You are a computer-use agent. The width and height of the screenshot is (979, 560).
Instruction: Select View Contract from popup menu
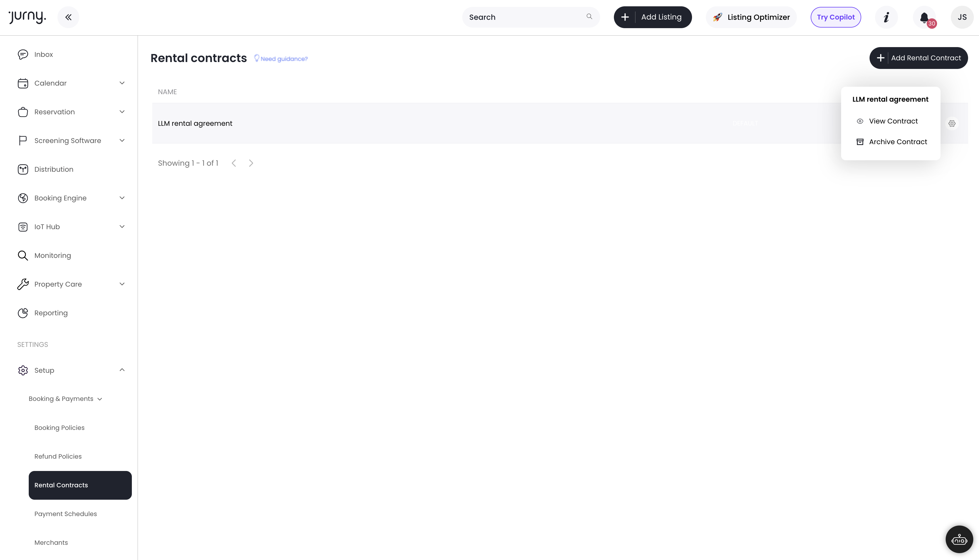893,121
